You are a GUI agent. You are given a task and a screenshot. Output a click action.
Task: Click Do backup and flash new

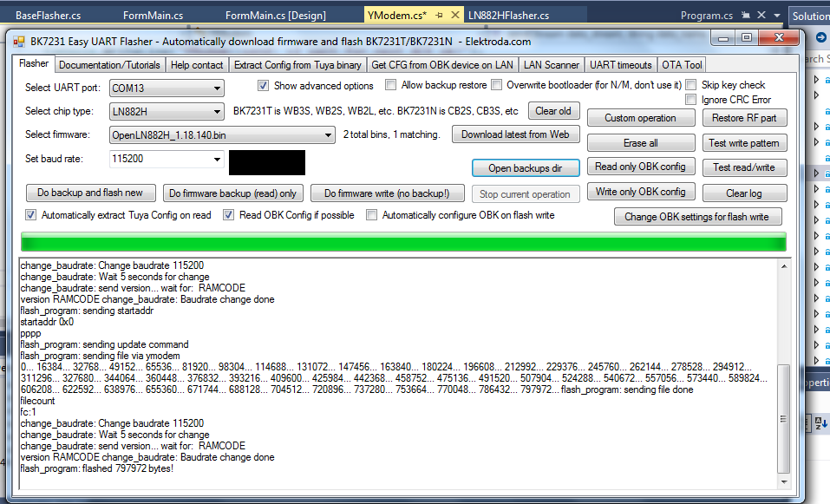(90, 193)
